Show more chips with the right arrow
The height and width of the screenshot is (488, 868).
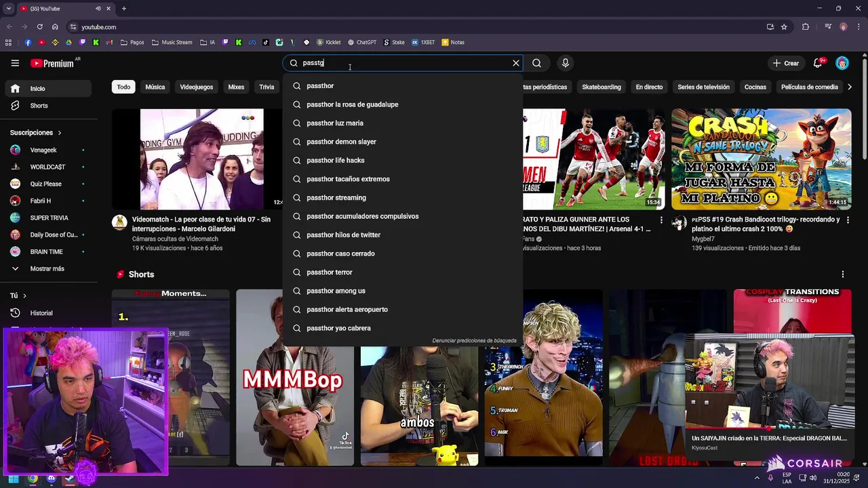click(850, 87)
